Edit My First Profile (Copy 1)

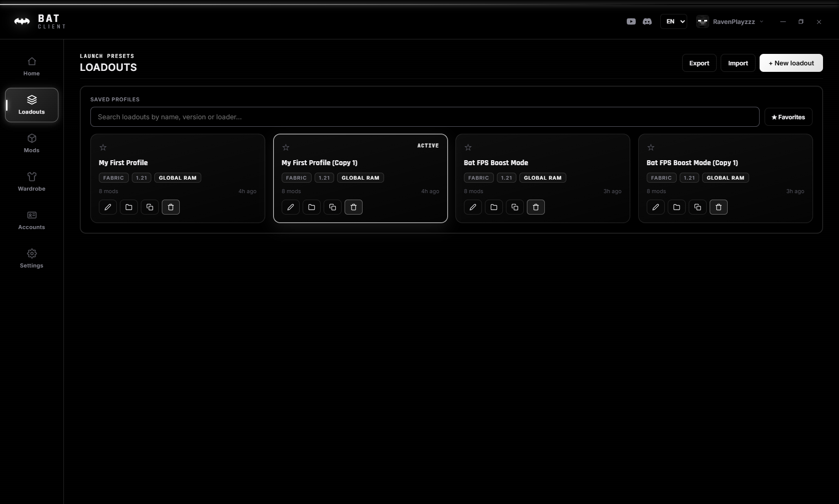[x=291, y=207]
